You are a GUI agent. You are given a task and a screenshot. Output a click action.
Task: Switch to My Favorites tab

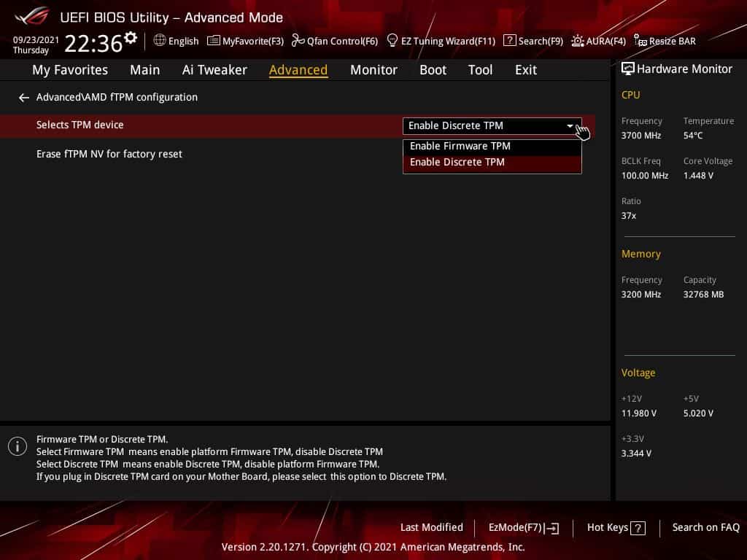click(x=70, y=70)
